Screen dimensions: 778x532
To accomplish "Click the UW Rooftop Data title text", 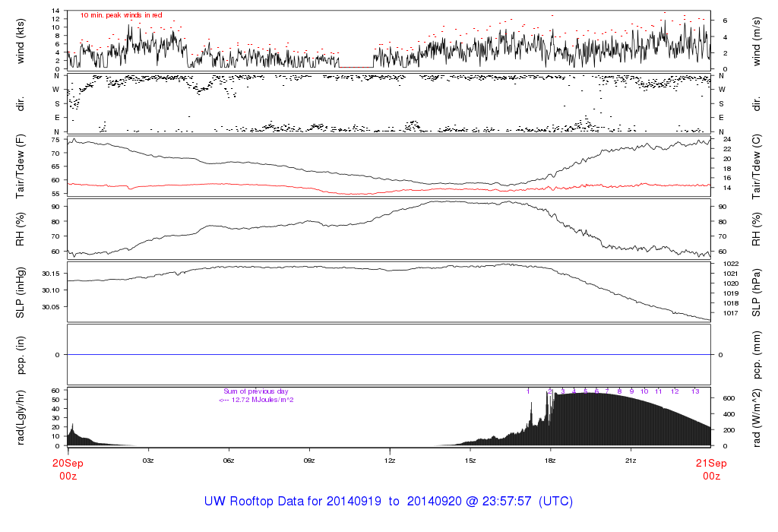I will pos(388,502).
